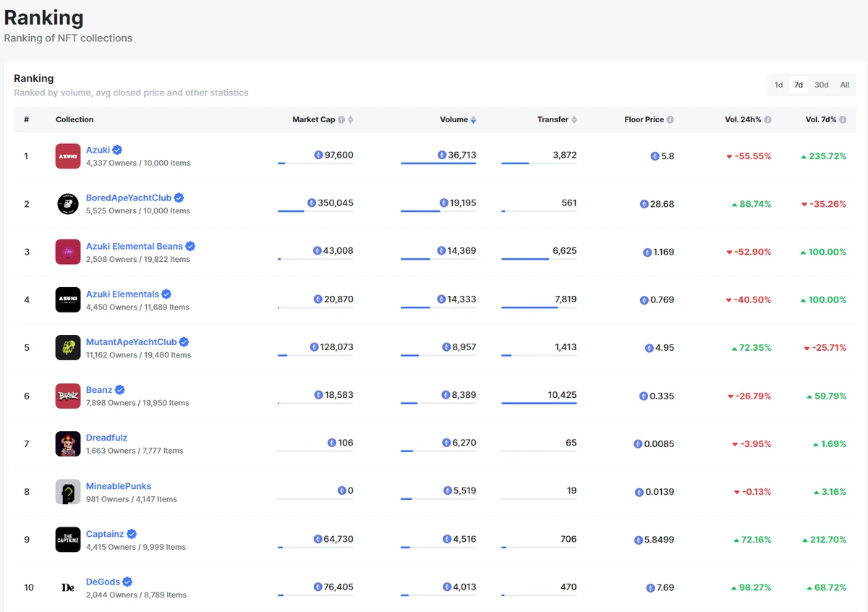Click the BoredApeYachtClub collection logo
This screenshot has height=612, width=868.
click(68, 204)
